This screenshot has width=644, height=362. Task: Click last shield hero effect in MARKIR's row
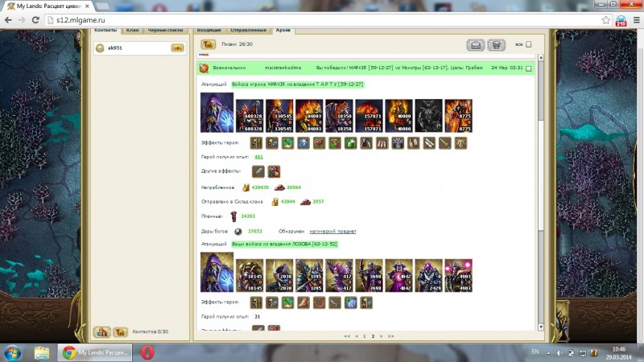[x=460, y=143]
